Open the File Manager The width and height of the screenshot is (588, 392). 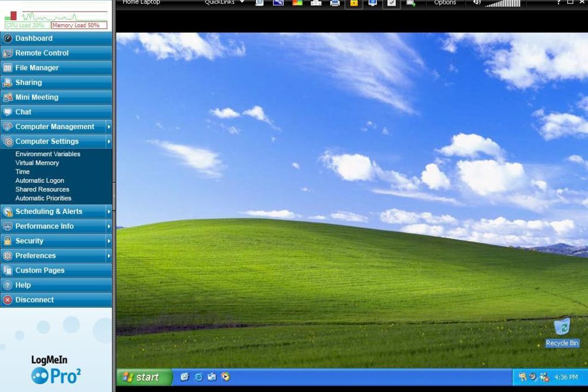click(56, 67)
